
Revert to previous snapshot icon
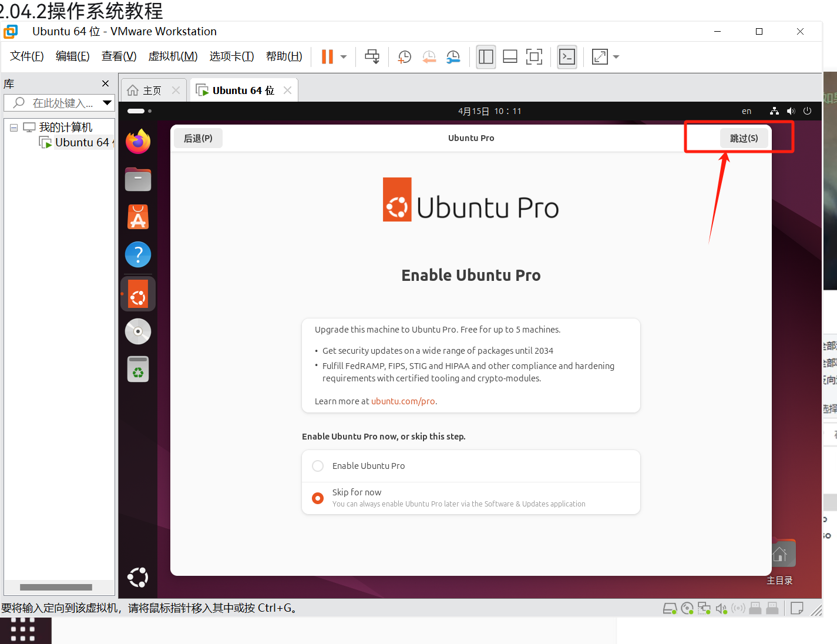[429, 56]
